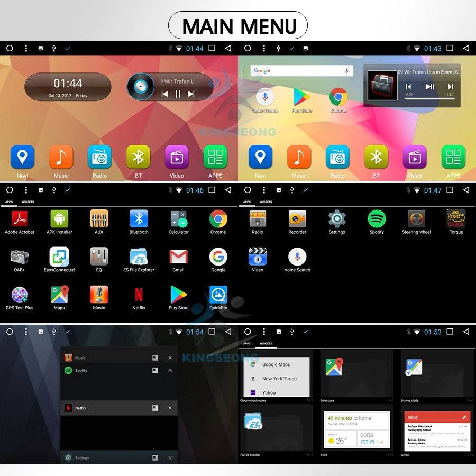Switch to the WIDGETS tab on the 01:46 screen

pyautogui.click(x=28, y=202)
